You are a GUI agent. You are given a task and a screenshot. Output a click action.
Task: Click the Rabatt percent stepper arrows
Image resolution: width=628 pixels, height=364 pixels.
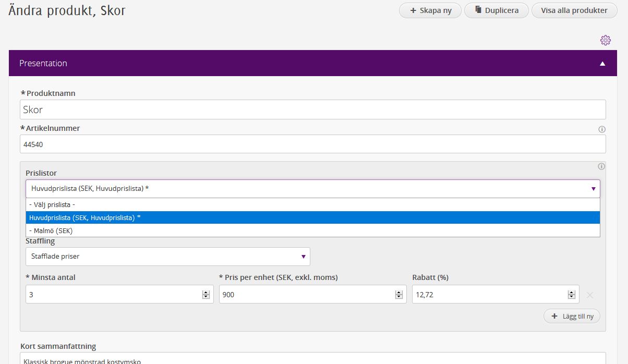[571, 295]
